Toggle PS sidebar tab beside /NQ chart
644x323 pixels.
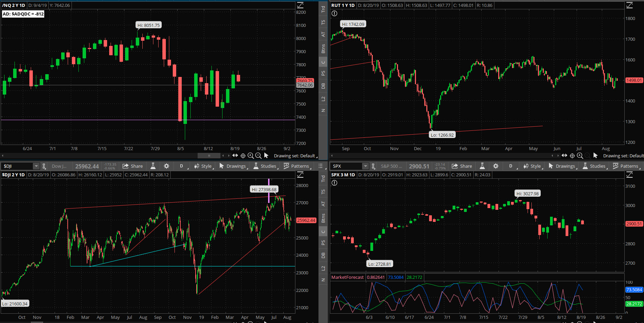(x=323, y=73)
